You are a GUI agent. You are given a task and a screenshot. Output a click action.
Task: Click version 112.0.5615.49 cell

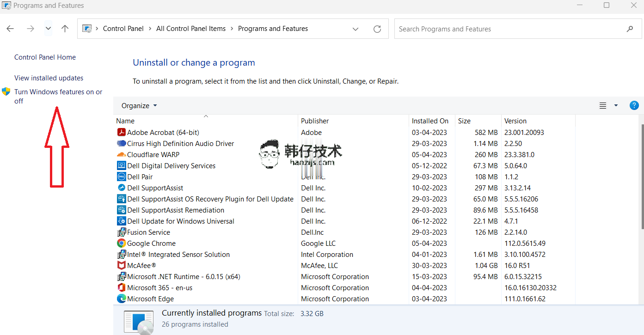[x=525, y=244]
